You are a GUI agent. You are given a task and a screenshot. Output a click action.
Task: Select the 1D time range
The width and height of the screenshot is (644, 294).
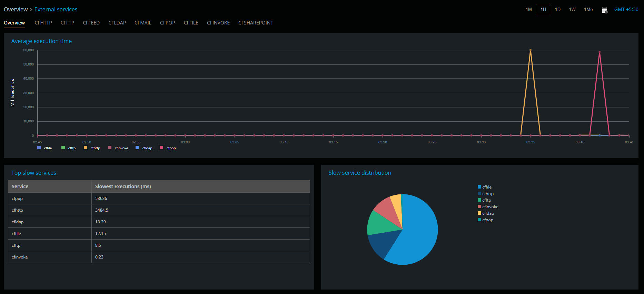click(x=558, y=9)
